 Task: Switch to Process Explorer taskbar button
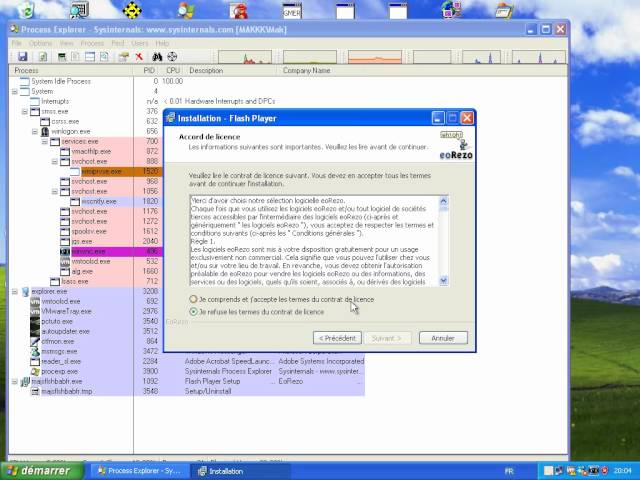(x=139, y=471)
